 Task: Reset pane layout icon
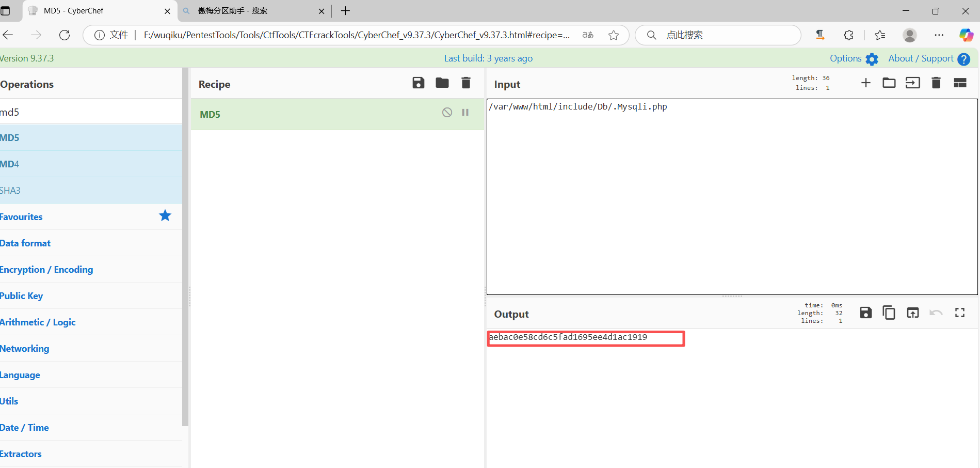pyautogui.click(x=960, y=83)
